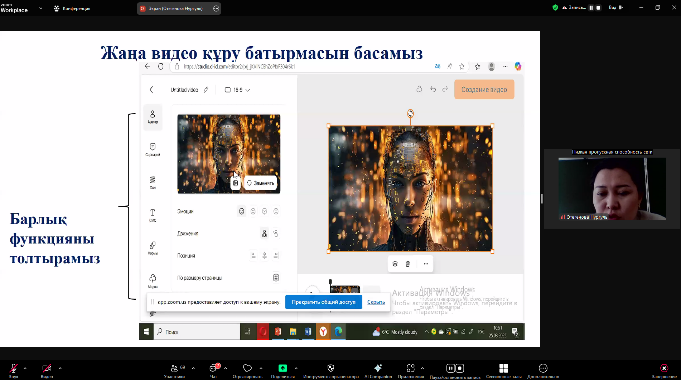
Task: Click the rotate handle above canvas image
Action: [x=410, y=113]
